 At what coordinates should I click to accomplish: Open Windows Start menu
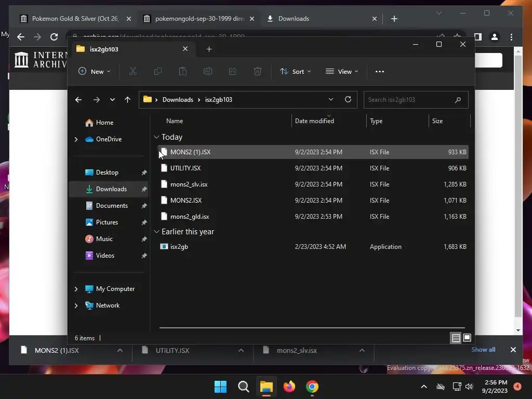[x=220, y=387]
